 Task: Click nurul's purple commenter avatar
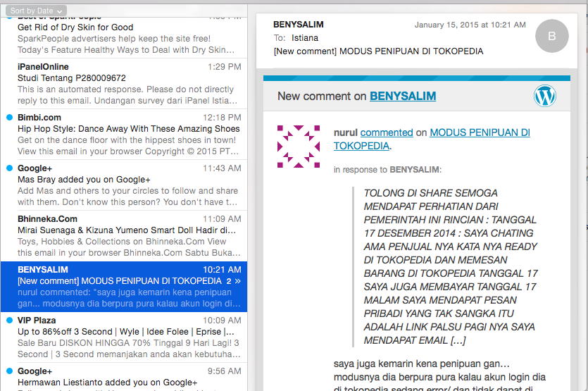[x=299, y=147]
